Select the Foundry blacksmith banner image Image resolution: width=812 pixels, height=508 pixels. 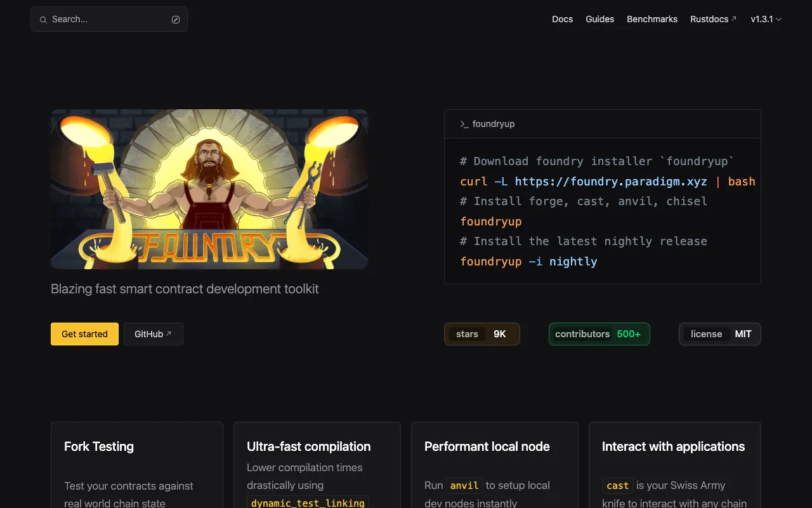click(x=209, y=189)
